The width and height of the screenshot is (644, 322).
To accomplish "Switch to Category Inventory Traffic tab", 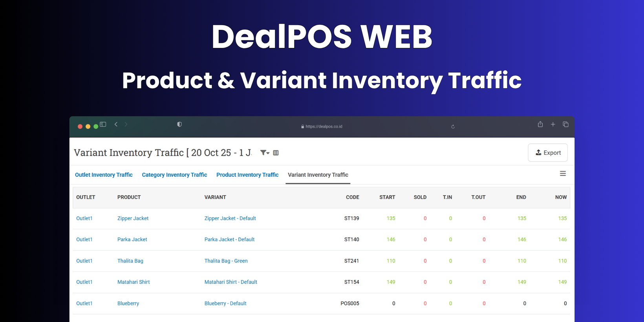I will 174,175.
